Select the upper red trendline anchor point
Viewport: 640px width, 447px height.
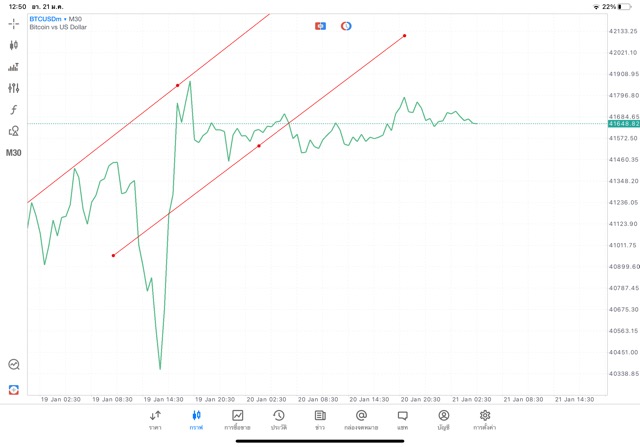[x=178, y=85]
